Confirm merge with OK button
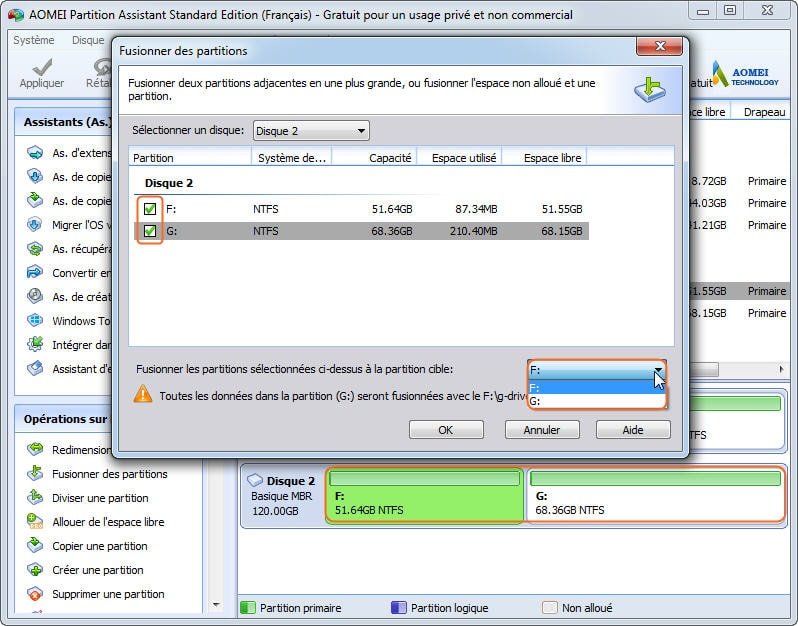798x626 pixels. click(446, 430)
